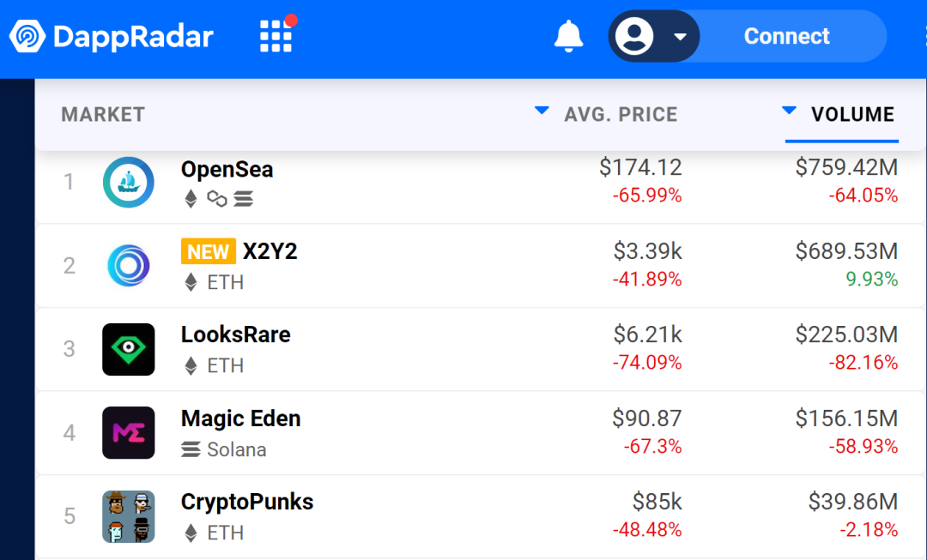
Task: Open the OpenSea market link
Action: 227,169
